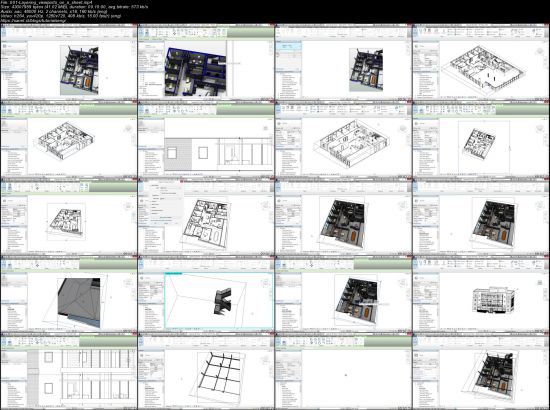The width and height of the screenshot is (550, 410).
Task: Click the Size and duration info line
Action: 74,7
